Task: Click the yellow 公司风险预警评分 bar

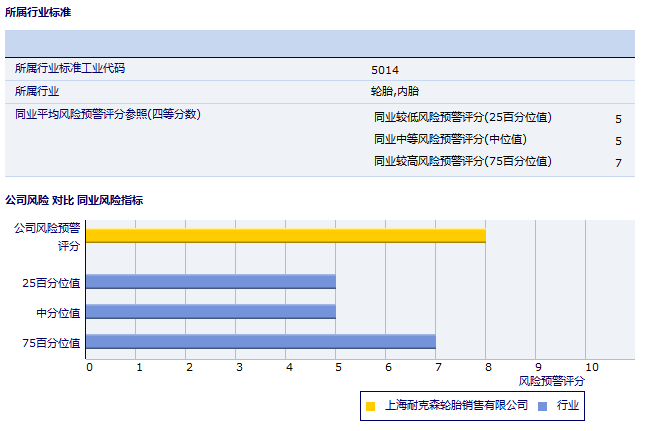Action: click(x=286, y=236)
